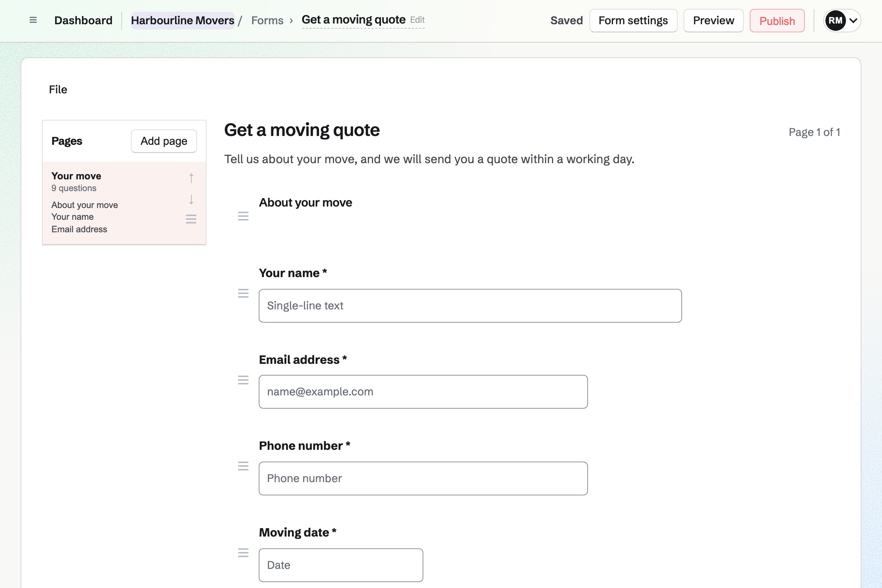Click About your move in Pages list

coord(85,205)
